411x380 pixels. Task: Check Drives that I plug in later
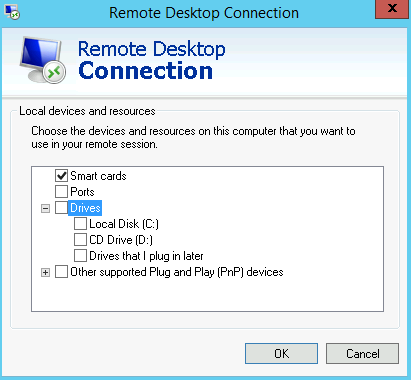(80, 256)
